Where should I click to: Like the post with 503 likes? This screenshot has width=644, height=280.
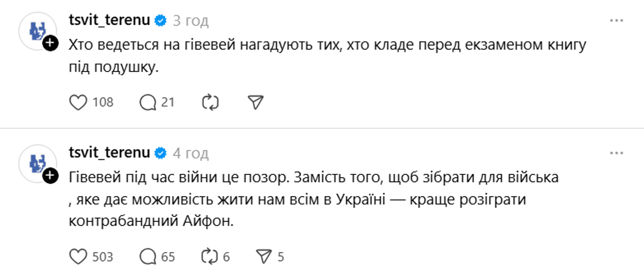(x=78, y=257)
